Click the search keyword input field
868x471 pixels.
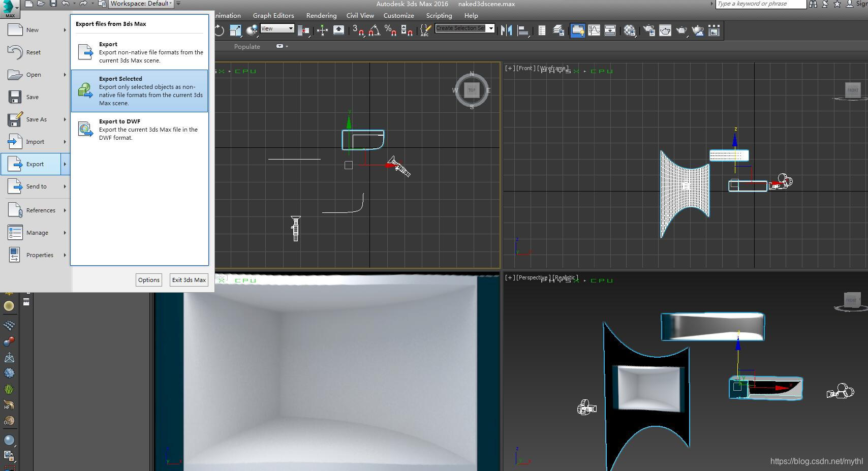click(x=760, y=4)
